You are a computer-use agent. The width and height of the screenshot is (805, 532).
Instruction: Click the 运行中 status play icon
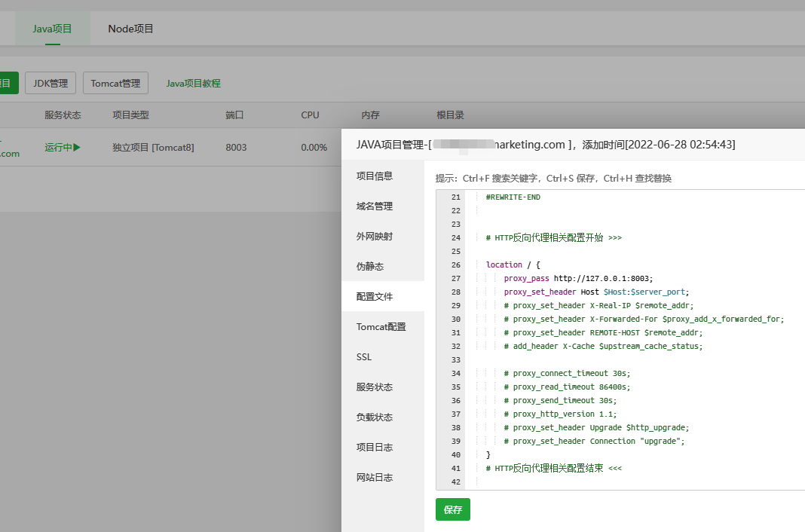77,147
